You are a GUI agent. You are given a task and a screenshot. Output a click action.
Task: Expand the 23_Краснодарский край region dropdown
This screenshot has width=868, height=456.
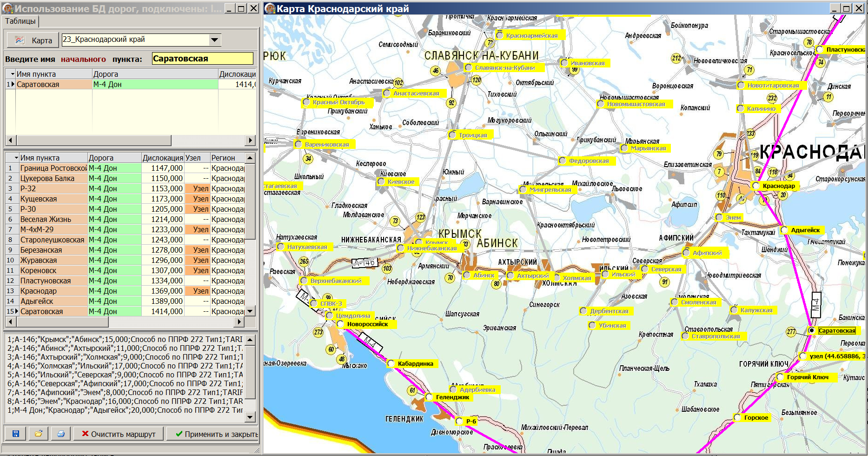[x=214, y=40]
